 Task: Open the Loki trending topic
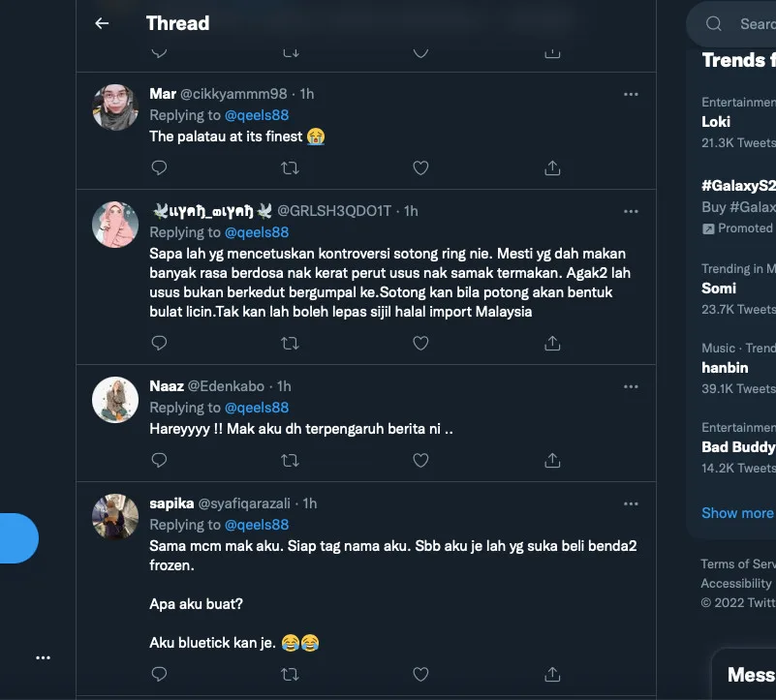[x=716, y=122]
